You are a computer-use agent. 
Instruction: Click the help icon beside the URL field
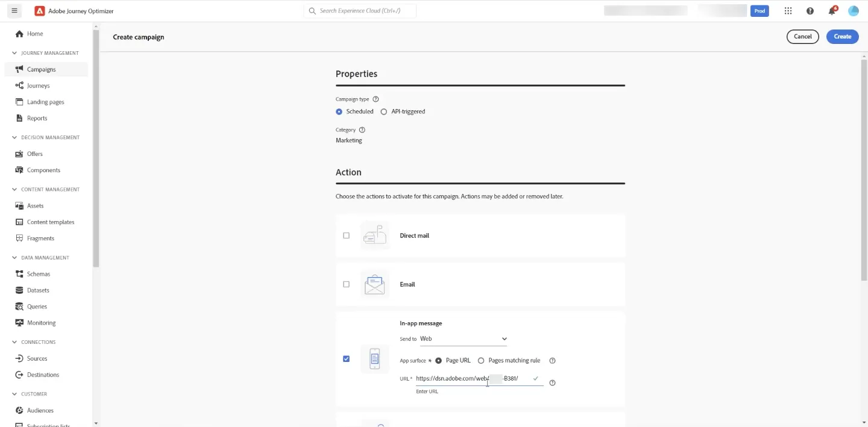(x=552, y=383)
